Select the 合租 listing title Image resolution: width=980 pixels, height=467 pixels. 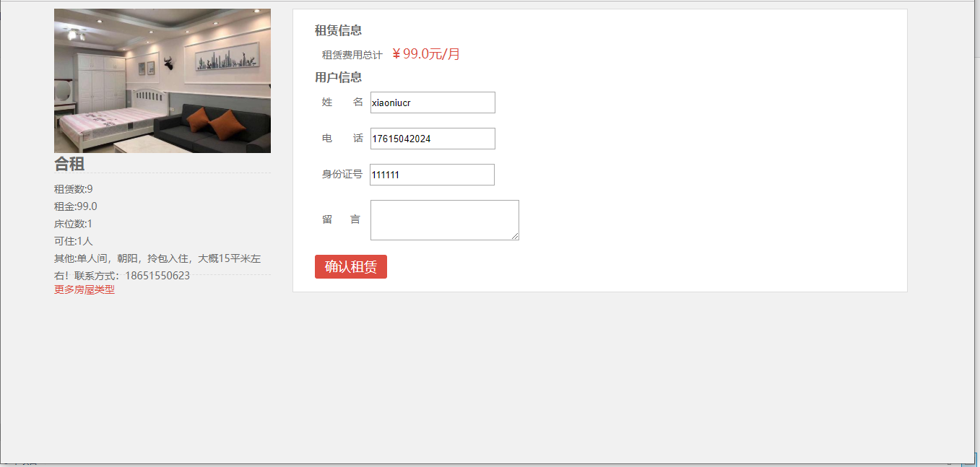[x=69, y=164]
